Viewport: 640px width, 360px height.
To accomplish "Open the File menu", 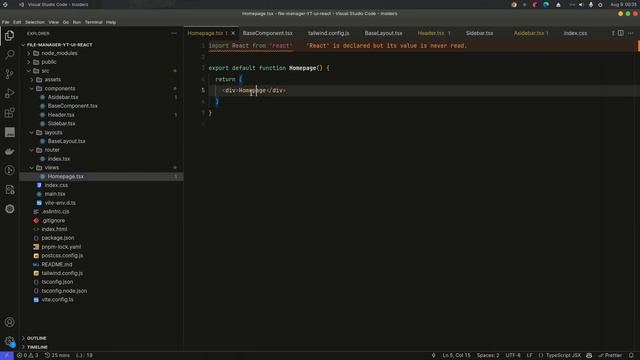I will coord(5,22).
